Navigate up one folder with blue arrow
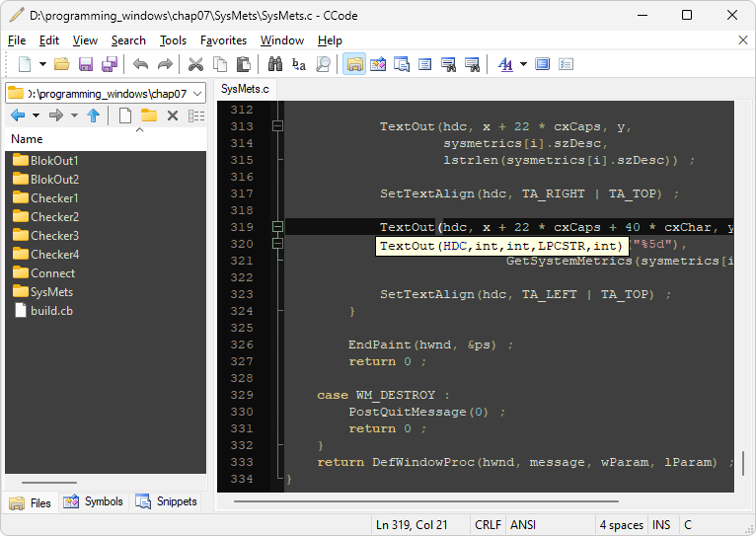 (94, 115)
